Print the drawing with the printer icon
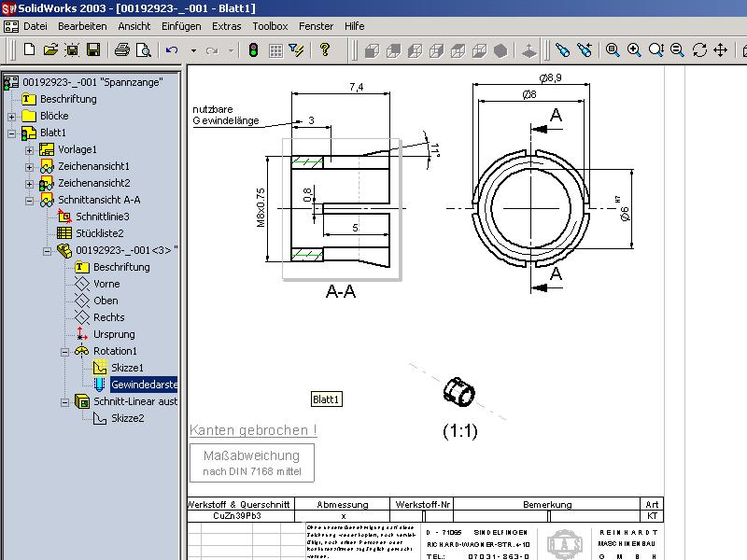 pos(121,50)
